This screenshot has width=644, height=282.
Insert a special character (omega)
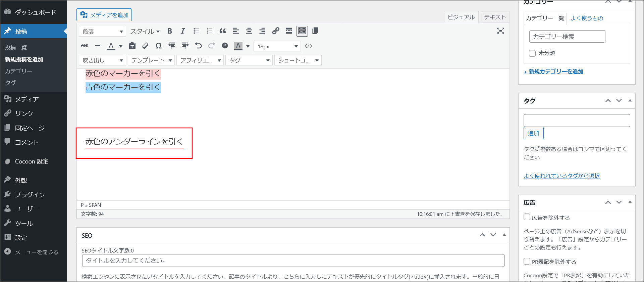pyautogui.click(x=159, y=46)
